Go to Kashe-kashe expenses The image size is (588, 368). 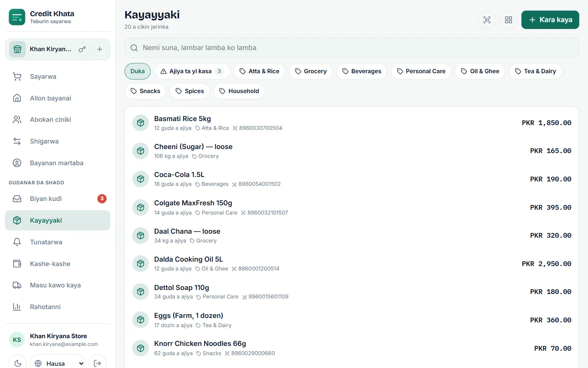(x=58, y=264)
